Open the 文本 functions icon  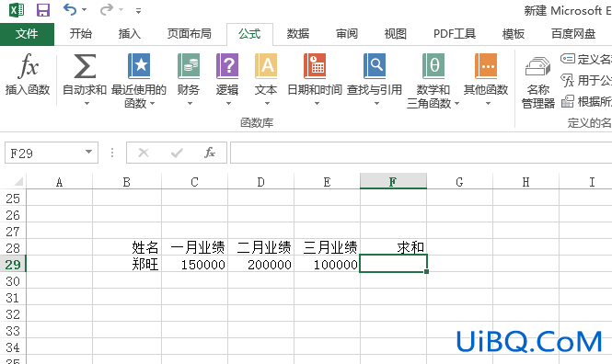point(266,66)
